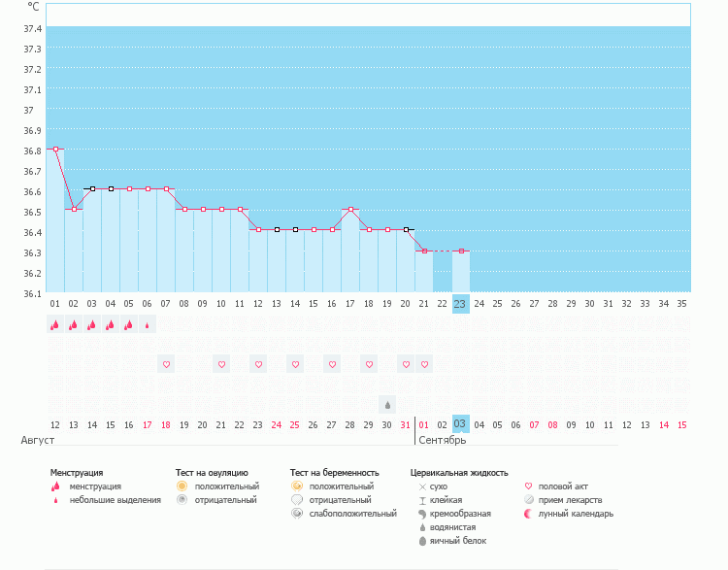This screenshot has height=570, width=728.
Task: Click the dry cervical fluid cross icon
Action: tap(422, 486)
